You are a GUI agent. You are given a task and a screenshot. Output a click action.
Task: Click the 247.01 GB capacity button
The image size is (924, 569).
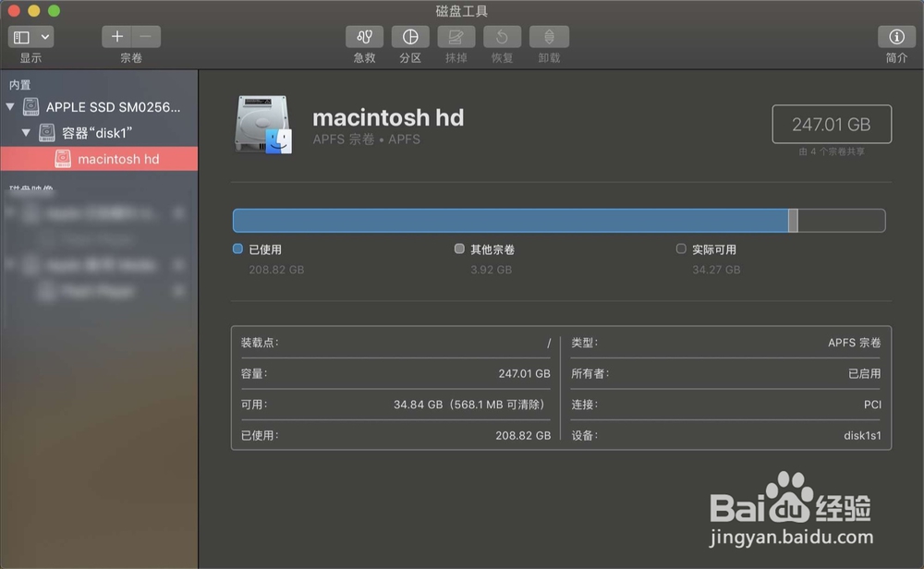click(831, 124)
